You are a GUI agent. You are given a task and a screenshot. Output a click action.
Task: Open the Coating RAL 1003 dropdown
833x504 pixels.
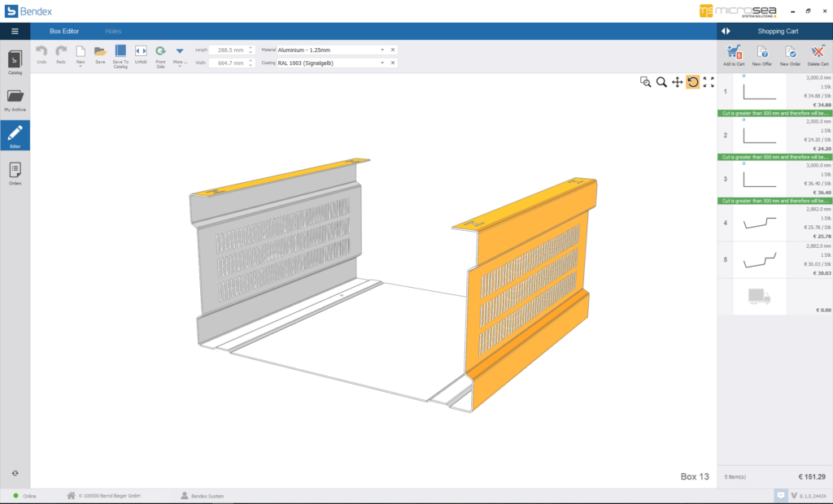click(382, 63)
